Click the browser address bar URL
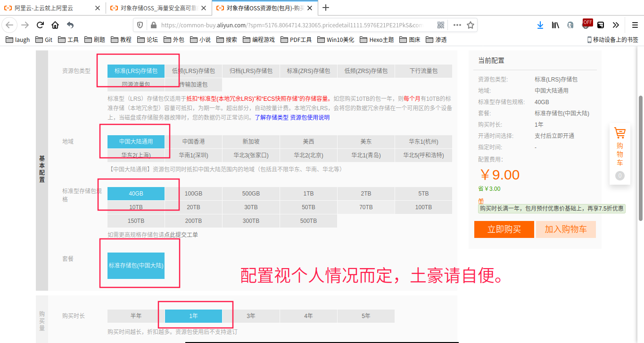This screenshot has width=644, height=343. pyautogui.click(x=291, y=25)
